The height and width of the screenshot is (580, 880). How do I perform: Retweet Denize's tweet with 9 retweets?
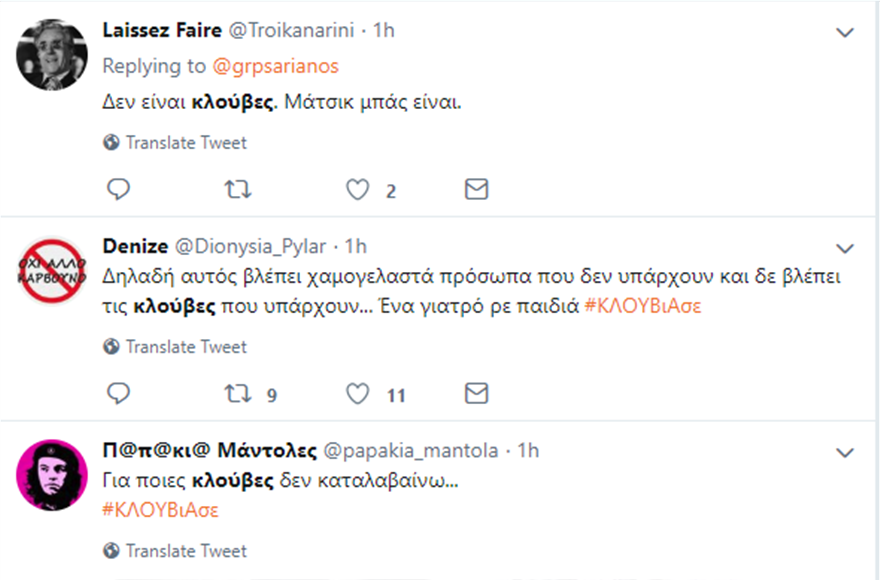[238, 394]
